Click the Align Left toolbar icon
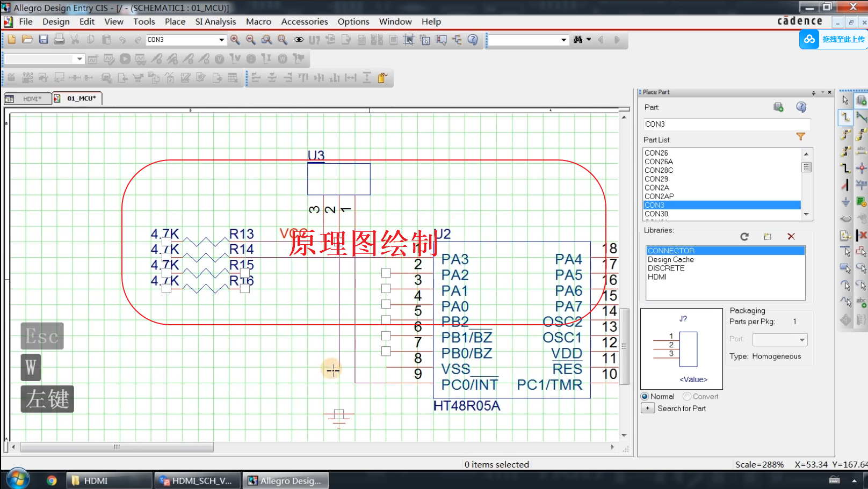The width and height of the screenshot is (868, 489). click(x=256, y=78)
